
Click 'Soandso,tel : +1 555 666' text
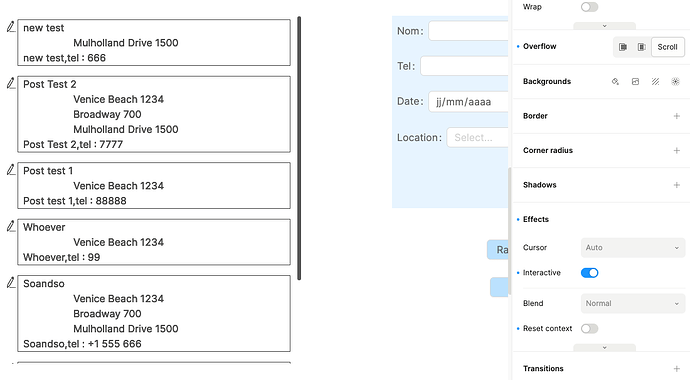[x=82, y=344]
